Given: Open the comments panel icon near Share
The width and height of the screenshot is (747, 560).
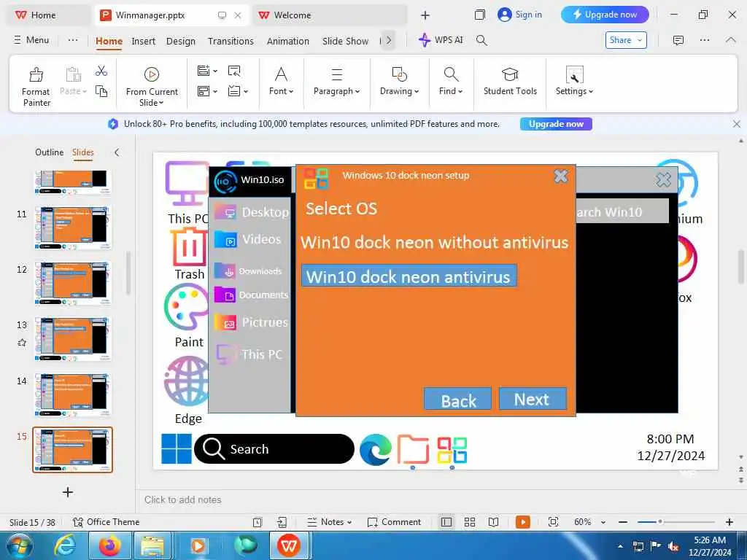Looking at the screenshot, I should 678,40.
